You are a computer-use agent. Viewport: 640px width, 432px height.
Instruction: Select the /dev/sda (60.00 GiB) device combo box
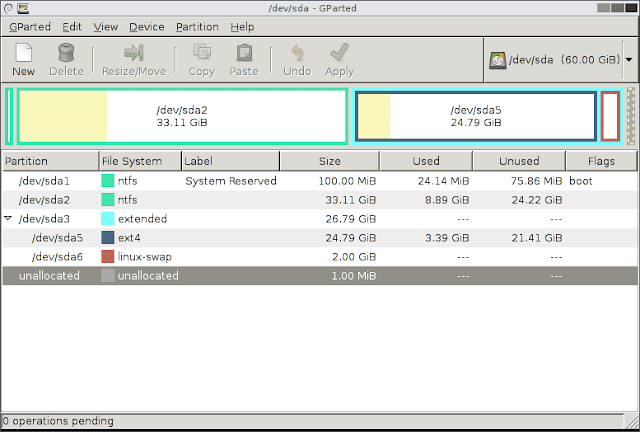(560, 60)
